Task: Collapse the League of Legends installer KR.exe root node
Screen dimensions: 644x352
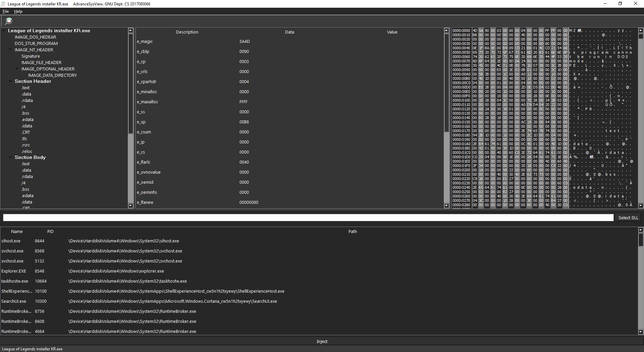Action: point(4,31)
